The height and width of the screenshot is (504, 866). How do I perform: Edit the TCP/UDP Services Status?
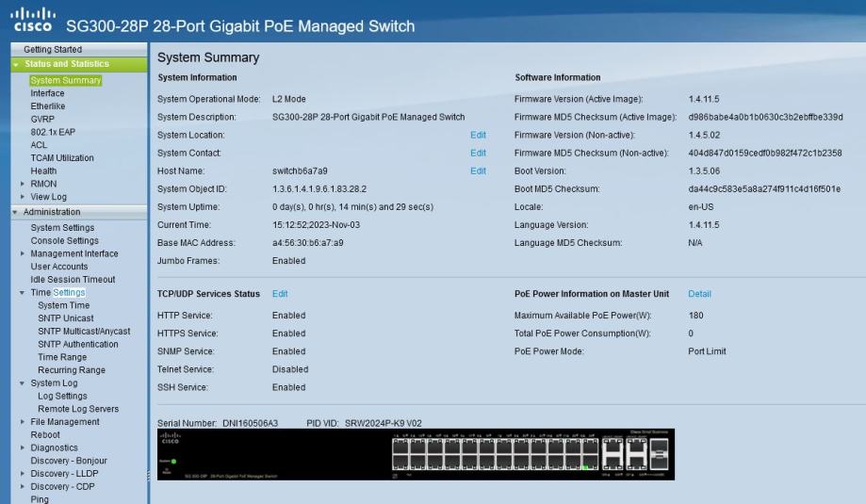[280, 294]
